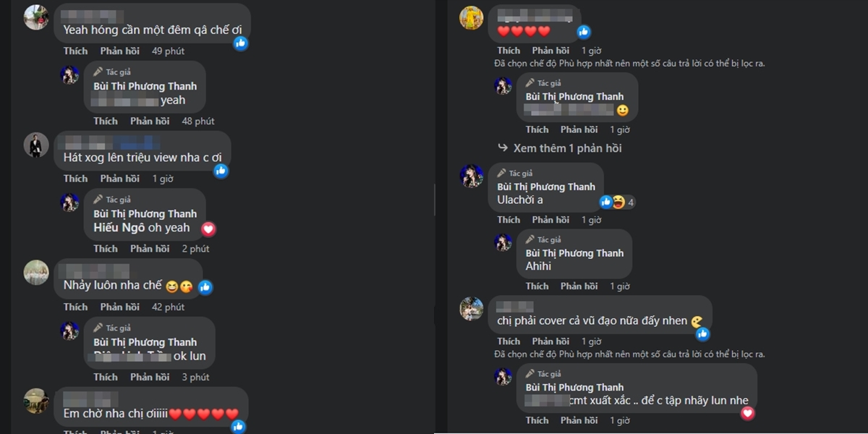Click heart reaction on "cmt xuất xắc" reply
The image size is (868, 434).
point(747,413)
